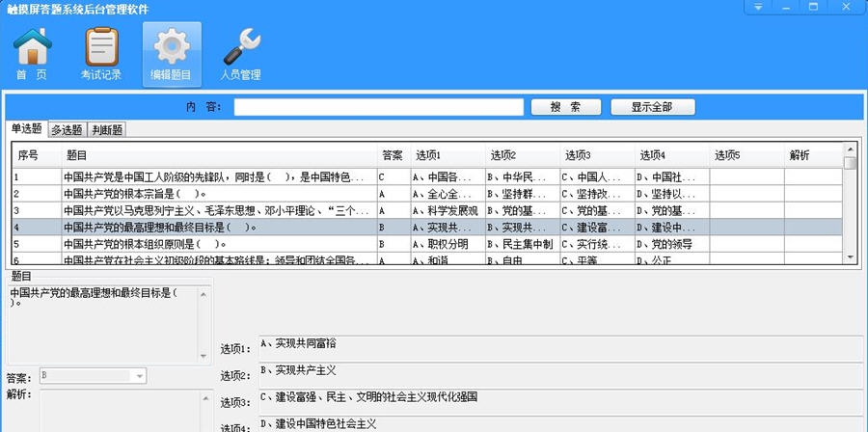Click cell C、建设富... in row 4
This screenshot has height=432, width=868.
597,228
